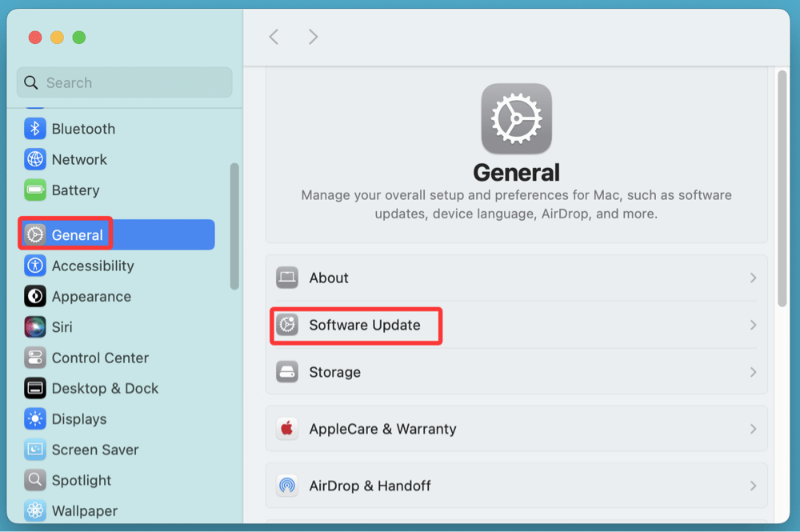Image resolution: width=800 pixels, height=532 pixels.
Task: Open Software Update via its chevron
Action: click(753, 326)
